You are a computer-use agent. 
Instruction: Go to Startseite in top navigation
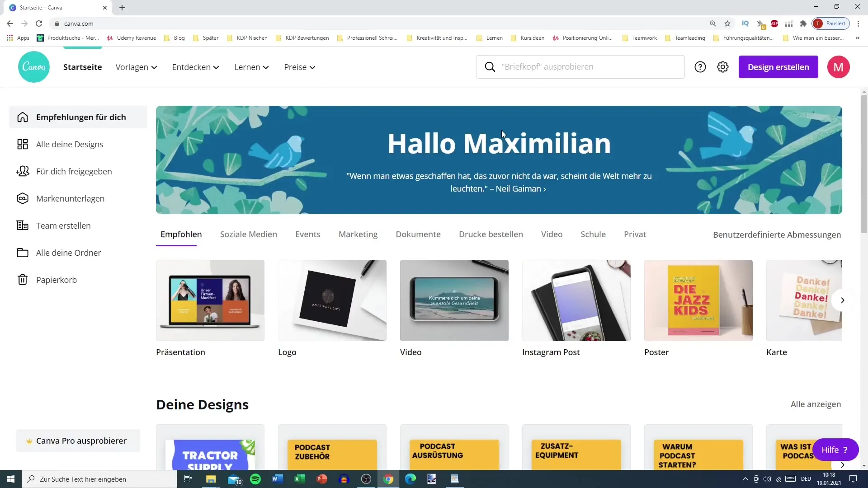coord(82,67)
